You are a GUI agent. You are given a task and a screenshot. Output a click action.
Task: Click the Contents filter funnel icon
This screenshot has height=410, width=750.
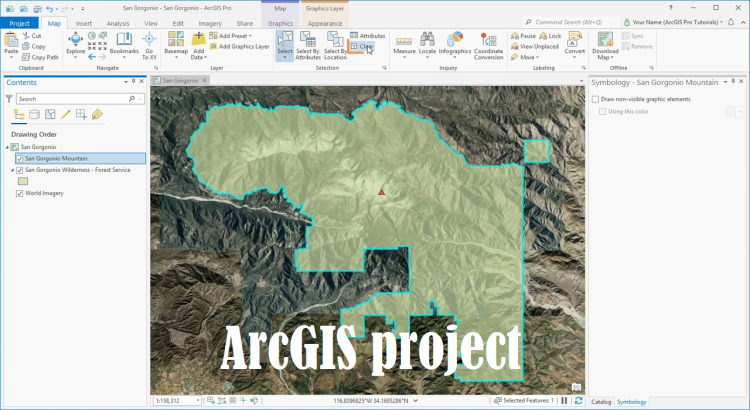pyautogui.click(x=9, y=99)
